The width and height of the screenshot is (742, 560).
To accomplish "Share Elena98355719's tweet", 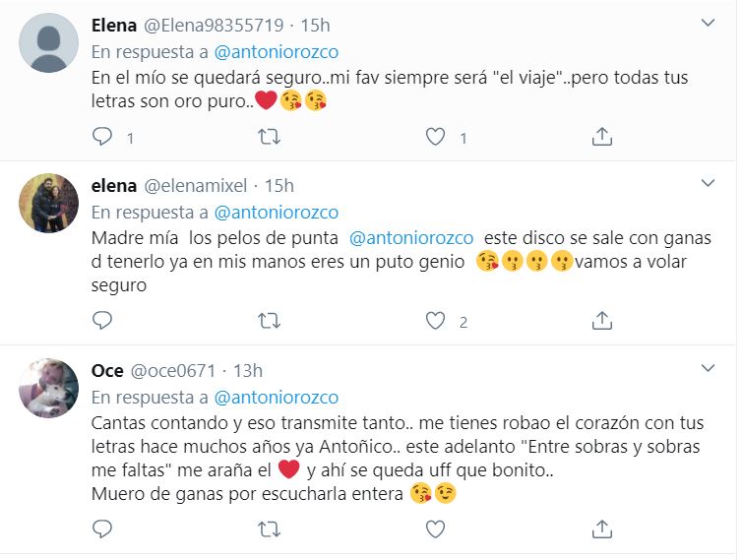I will click(x=602, y=137).
